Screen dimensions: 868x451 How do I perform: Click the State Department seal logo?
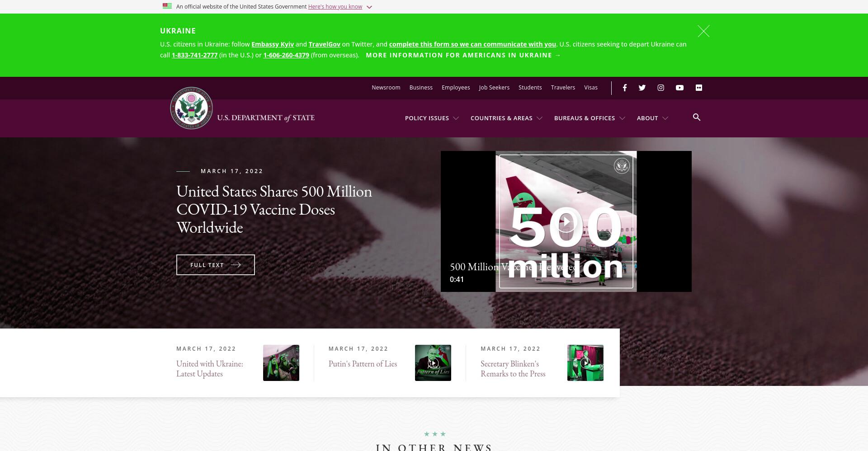(191, 108)
